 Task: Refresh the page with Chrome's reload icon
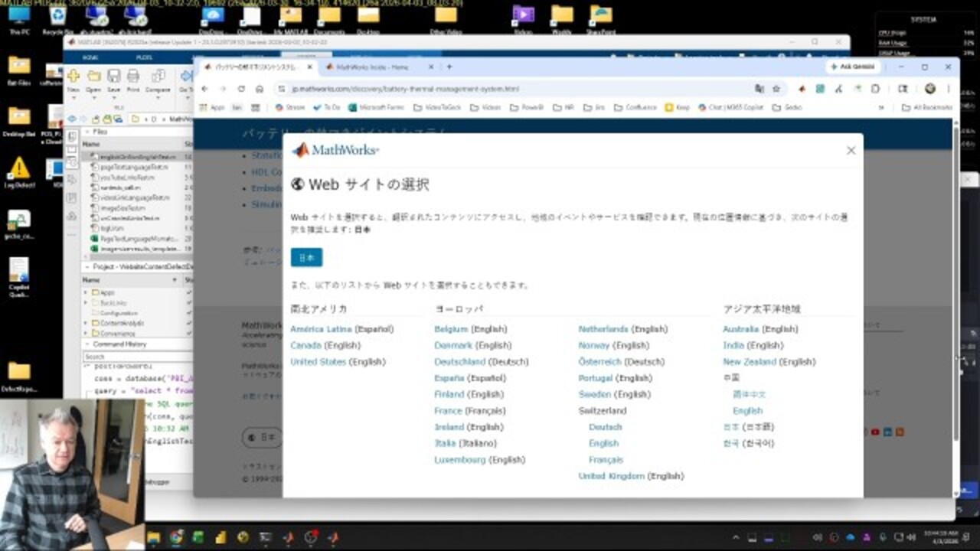click(240, 88)
